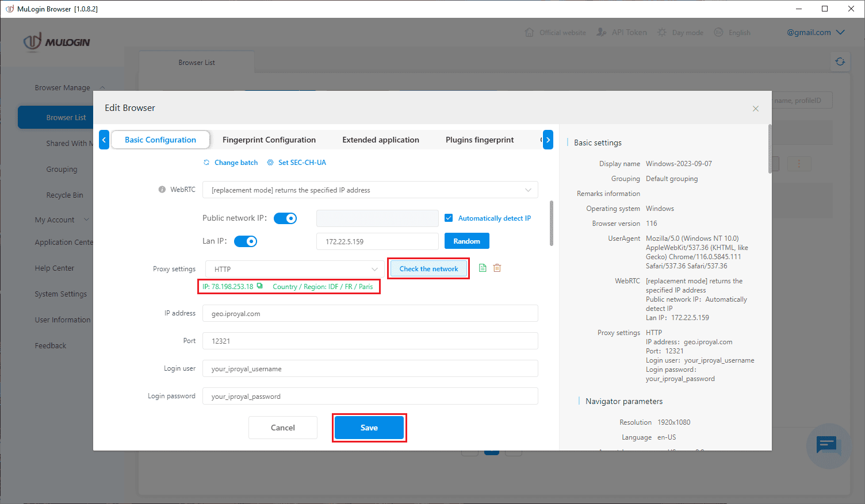Switch to Basic Configuration tab
The image size is (865, 504).
click(x=160, y=140)
